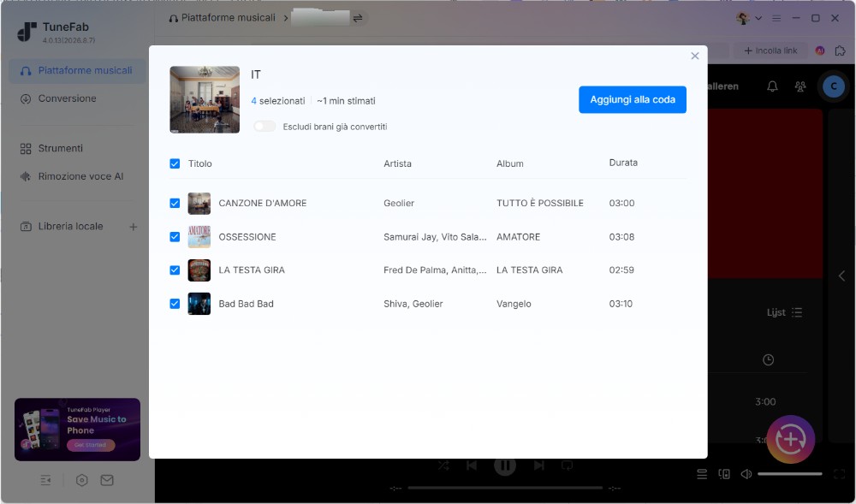This screenshot has height=504, width=856.
Task: Toggle repeat in player bar
Action: [x=568, y=465]
